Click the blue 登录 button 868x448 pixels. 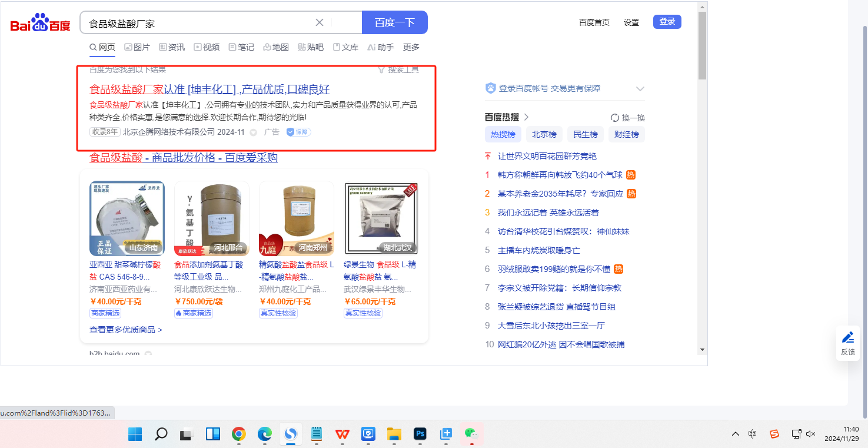[667, 22]
